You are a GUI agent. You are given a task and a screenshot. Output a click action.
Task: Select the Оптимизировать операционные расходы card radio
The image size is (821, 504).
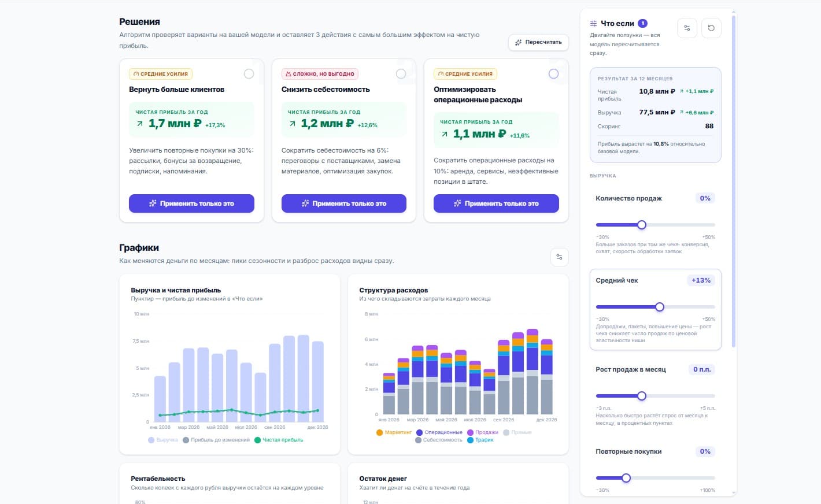coord(553,74)
